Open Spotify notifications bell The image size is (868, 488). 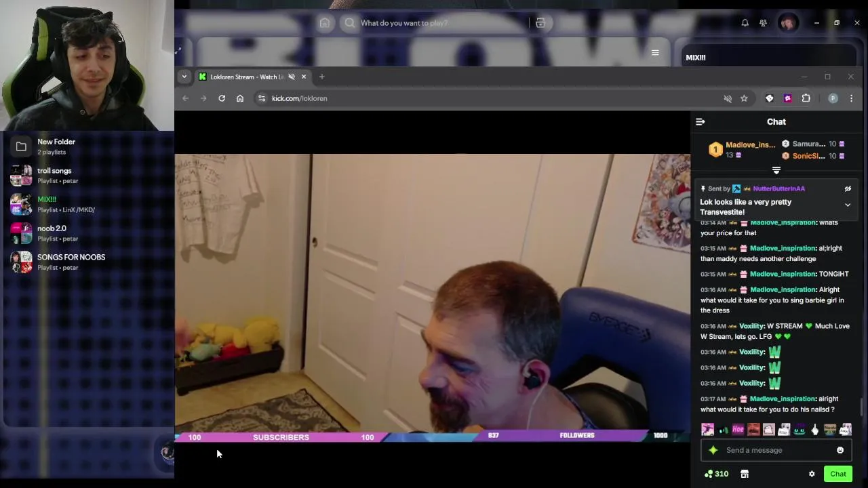point(745,23)
